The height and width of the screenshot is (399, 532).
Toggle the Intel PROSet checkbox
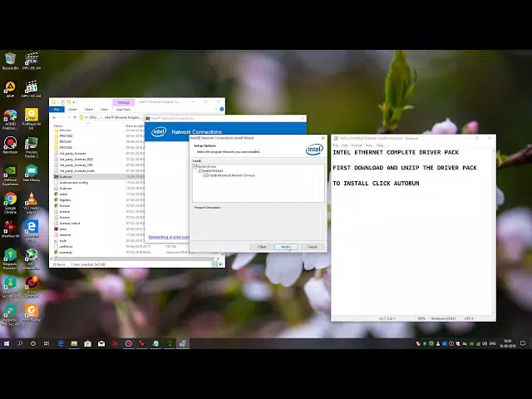tap(200, 171)
